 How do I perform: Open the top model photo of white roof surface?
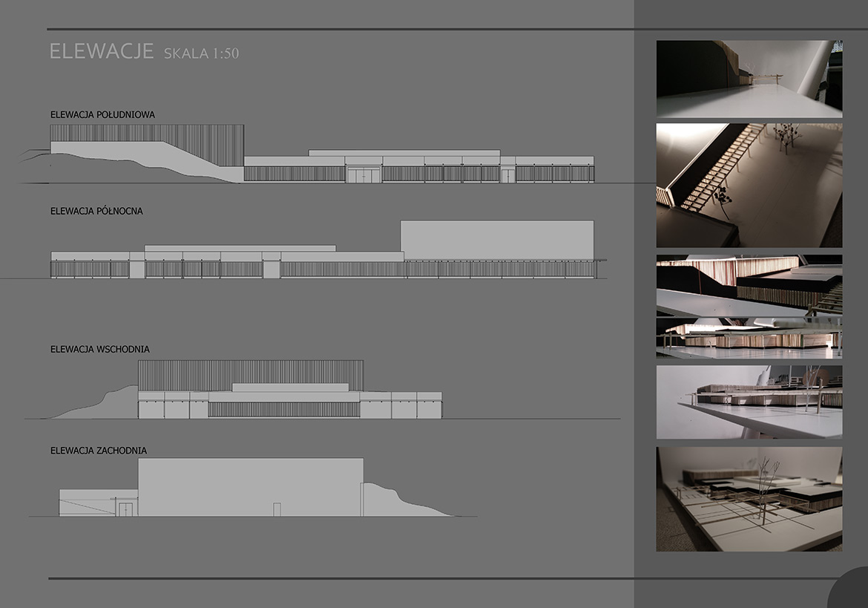pyautogui.click(x=749, y=79)
